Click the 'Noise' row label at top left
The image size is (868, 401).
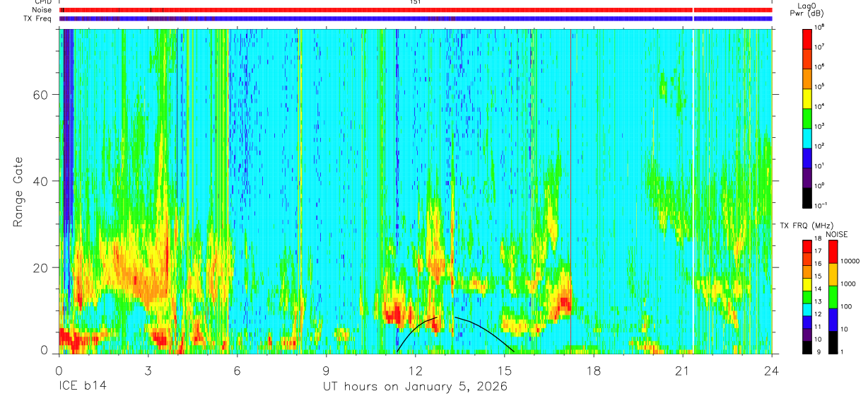point(40,10)
